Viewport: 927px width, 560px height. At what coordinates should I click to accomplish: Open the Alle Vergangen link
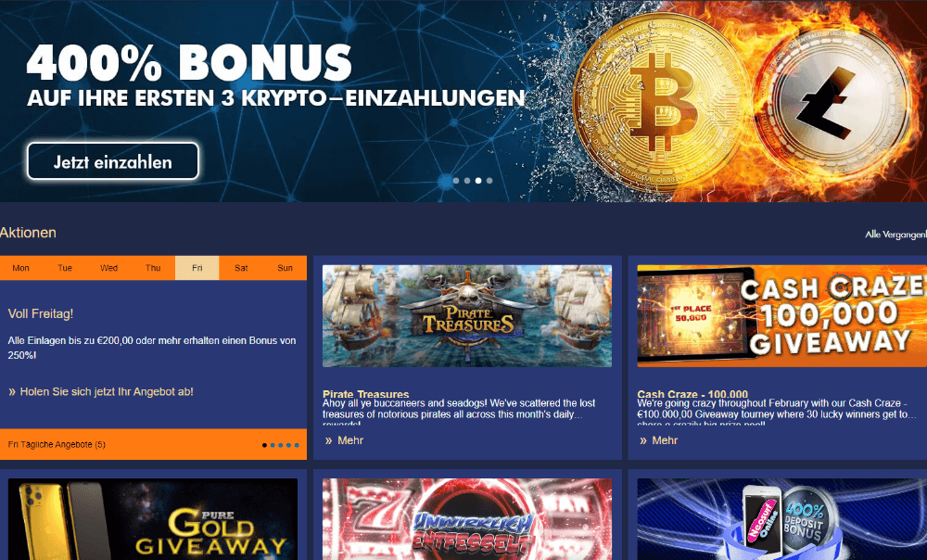coord(895,235)
